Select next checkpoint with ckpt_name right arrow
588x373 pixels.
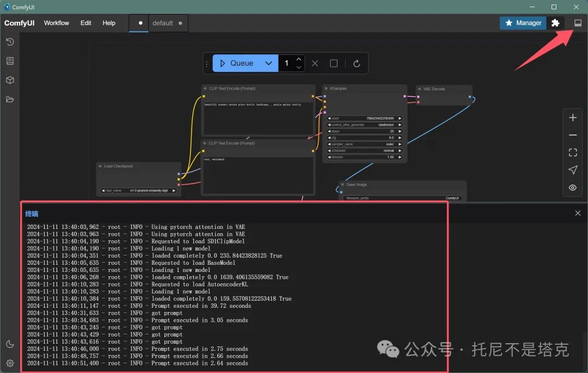click(x=174, y=191)
